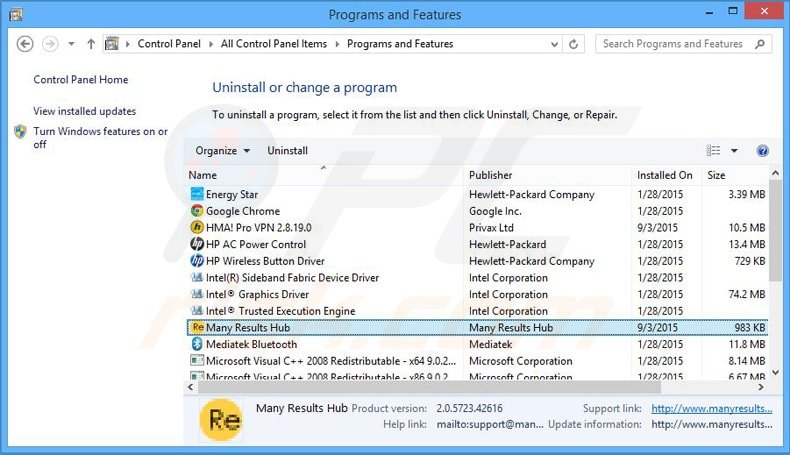Open the view options dropdown arrow
Viewport: 790px width, 455px height.
[734, 151]
